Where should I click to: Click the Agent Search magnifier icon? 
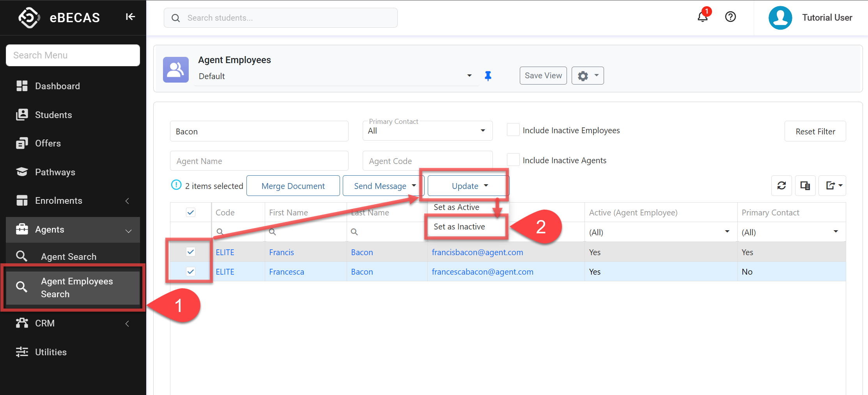pos(21,256)
